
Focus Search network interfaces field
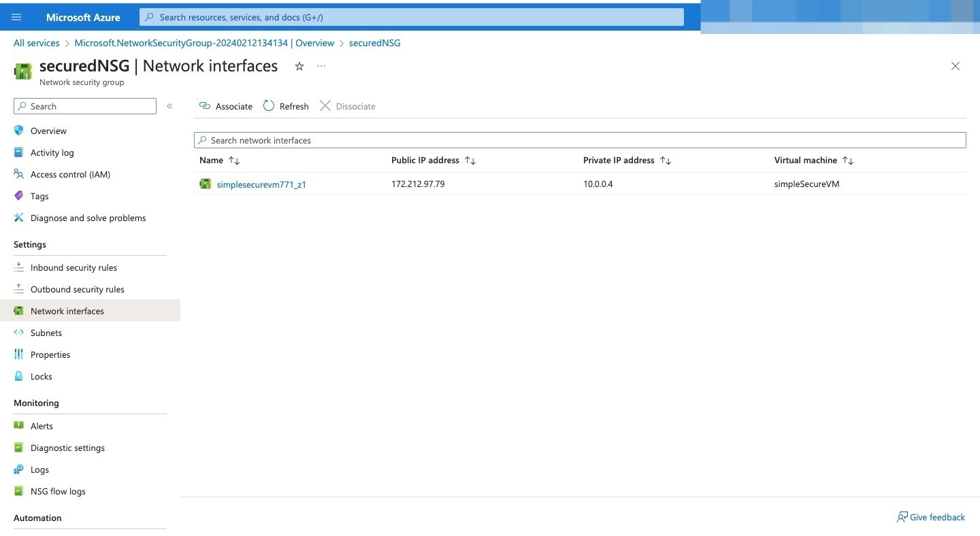pyautogui.click(x=580, y=140)
